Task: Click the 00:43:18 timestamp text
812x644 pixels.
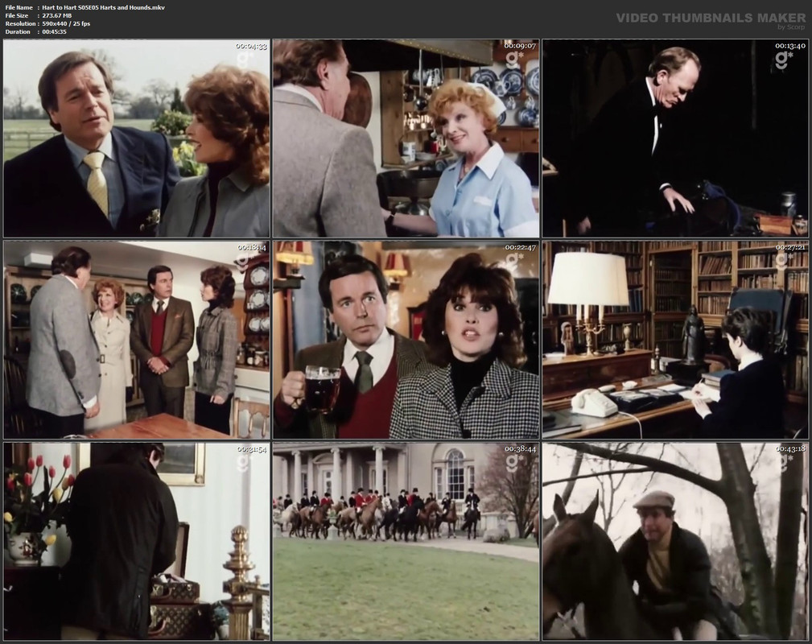Action: point(789,449)
